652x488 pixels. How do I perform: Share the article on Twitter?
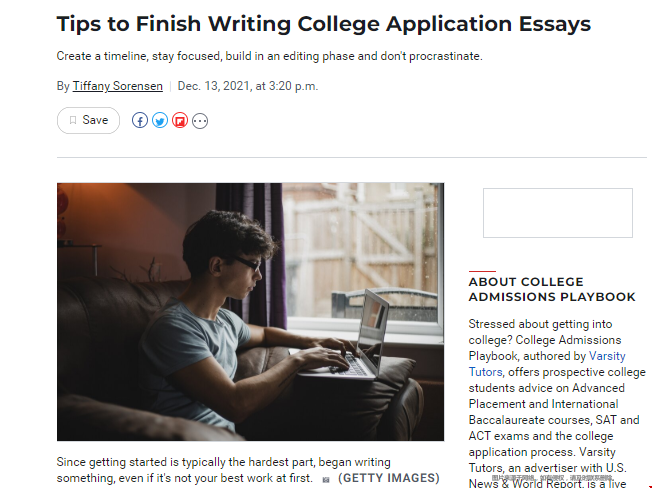click(x=160, y=121)
